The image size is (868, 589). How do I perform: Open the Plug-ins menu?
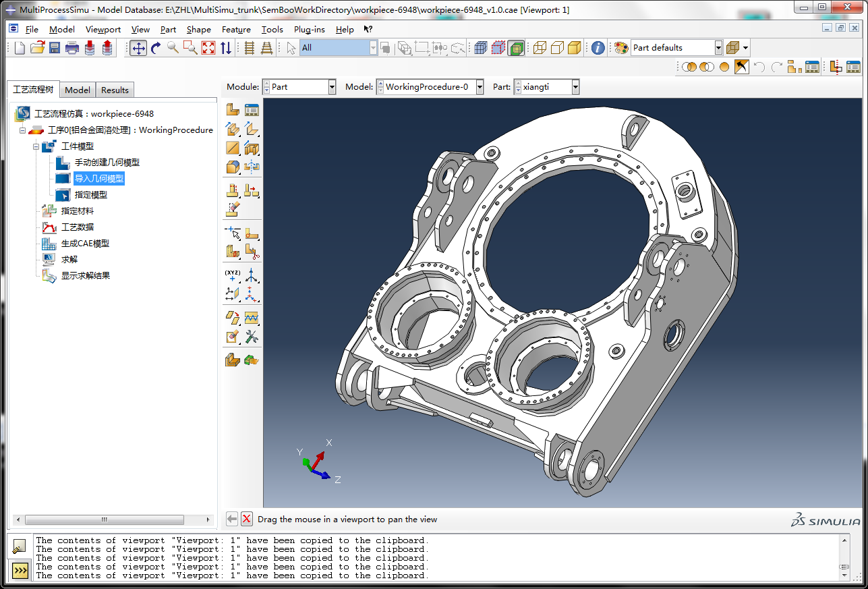[x=309, y=30]
